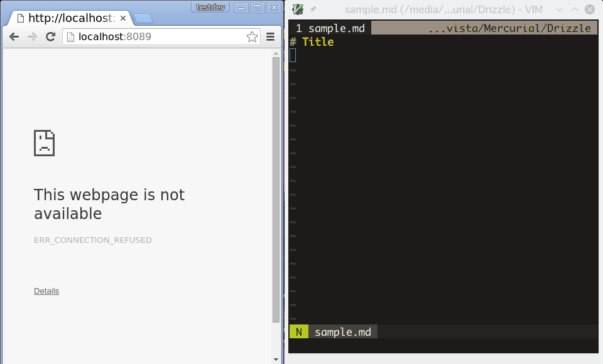Click 'sample.md' in the Vim statusline
The height and width of the screenshot is (364, 603).
pyautogui.click(x=343, y=332)
